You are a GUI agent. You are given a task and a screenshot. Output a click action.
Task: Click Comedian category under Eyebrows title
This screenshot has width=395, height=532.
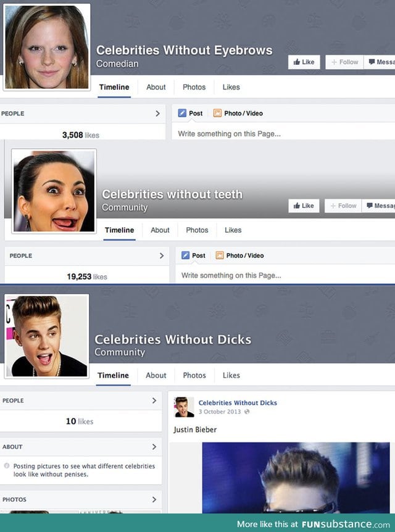(117, 64)
